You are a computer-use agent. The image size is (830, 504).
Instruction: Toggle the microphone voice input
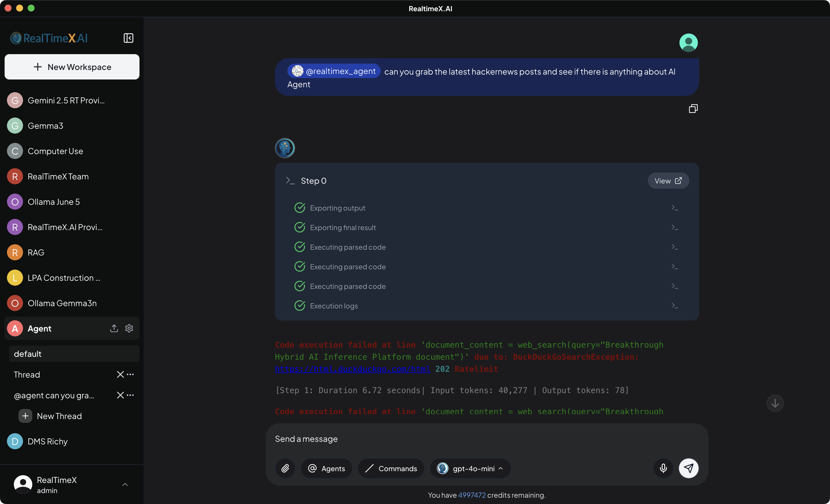pyautogui.click(x=663, y=468)
